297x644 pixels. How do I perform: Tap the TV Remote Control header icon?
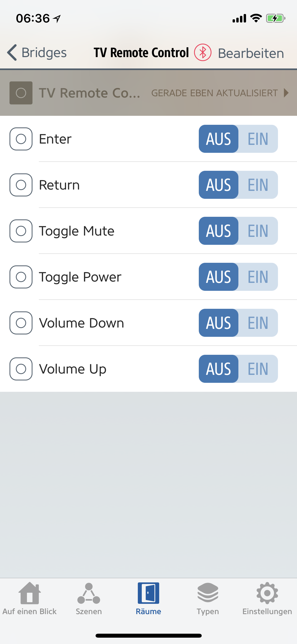click(x=21, y=93)
